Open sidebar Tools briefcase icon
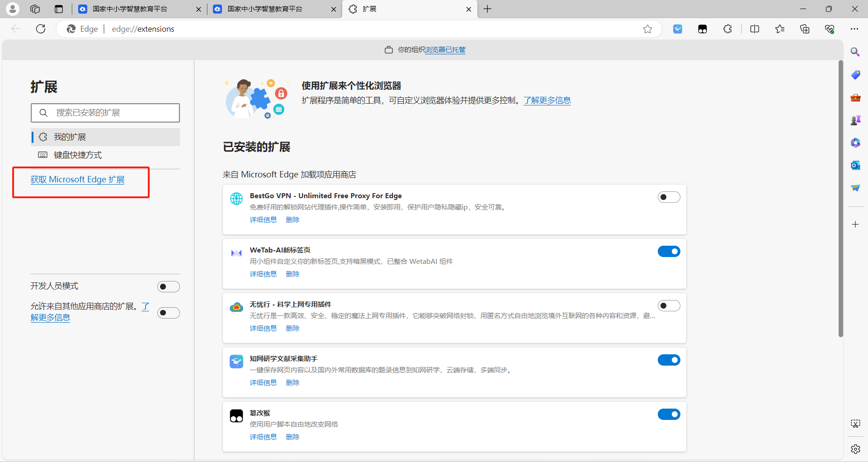 pos(855,97)
